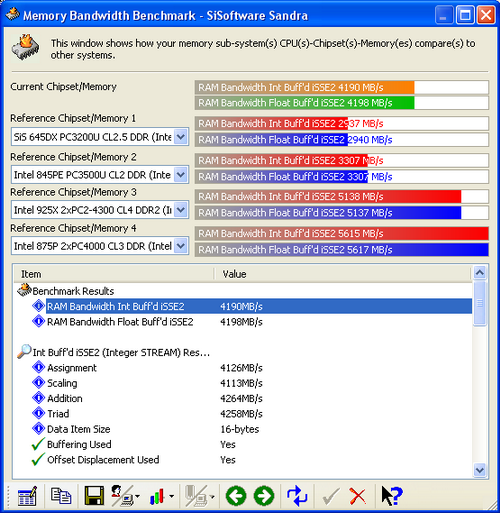
Task: Click the 16-bytes value
Action: pos(240,429)
